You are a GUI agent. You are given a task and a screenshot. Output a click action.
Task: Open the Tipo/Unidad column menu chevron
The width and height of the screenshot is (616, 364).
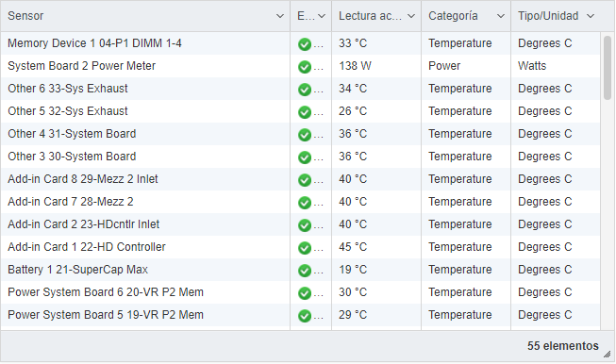click(591, 16)
